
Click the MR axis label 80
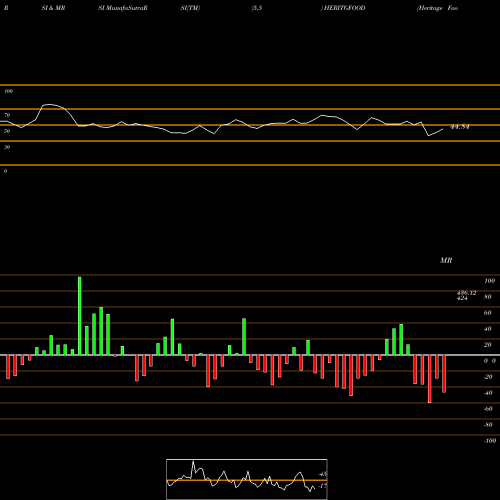488,297
